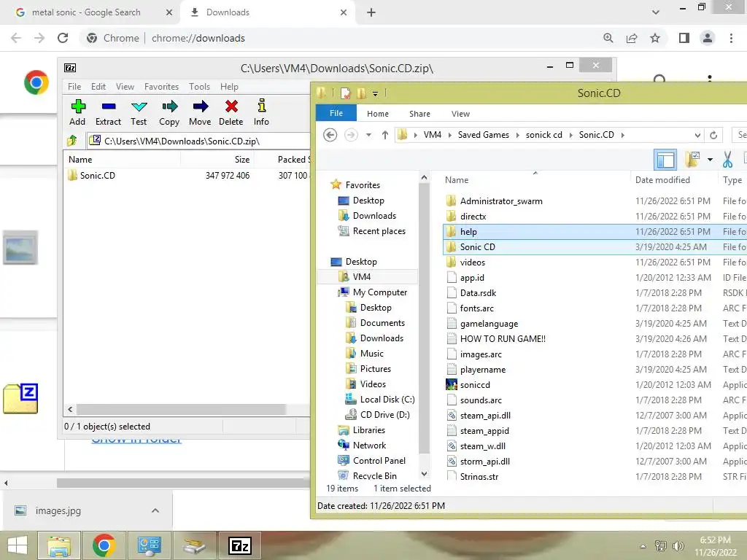The width and height of the screenshot is (747, 560).
Task: Expand the Quick Access Toolbar customize arrow
Action: coord(376,94)
